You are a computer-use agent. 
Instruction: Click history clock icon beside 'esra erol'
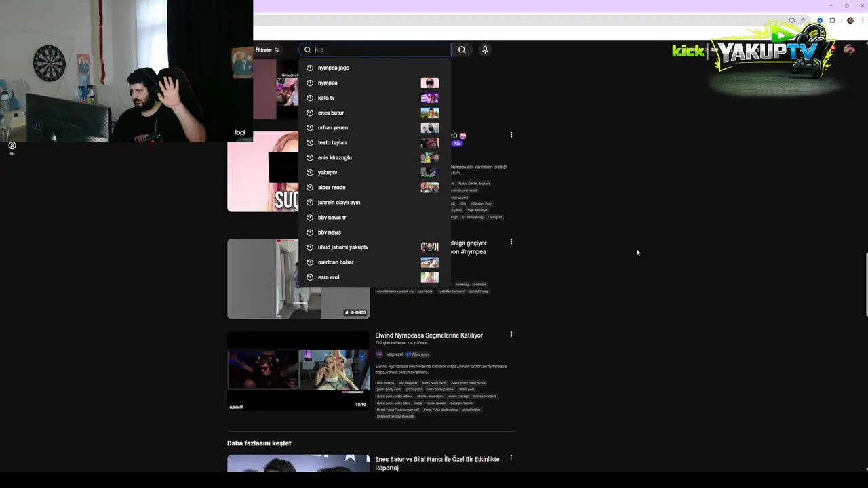(x=310, y=277)
